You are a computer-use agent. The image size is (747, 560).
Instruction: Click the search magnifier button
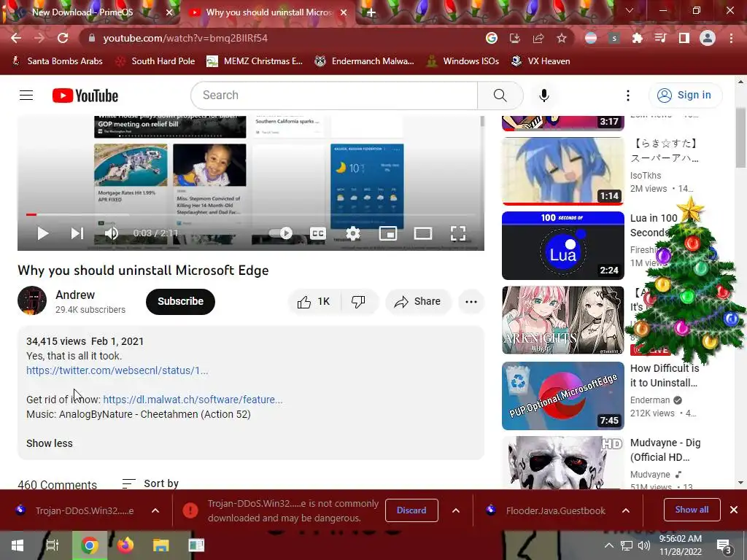point(500,96)
